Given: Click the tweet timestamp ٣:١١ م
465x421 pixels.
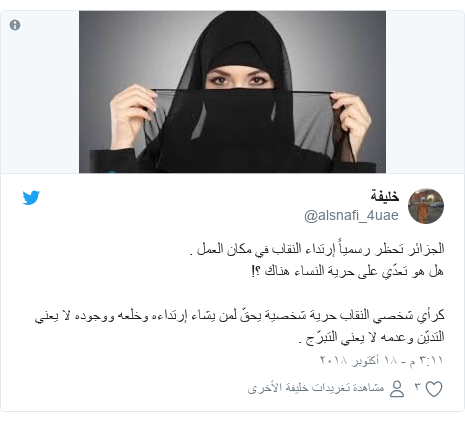Looking at the screenshot, I should click(x=426, y=360).
